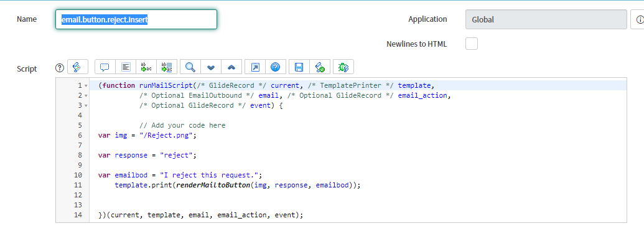Click the Replace All icon

(x=167, y=67)
